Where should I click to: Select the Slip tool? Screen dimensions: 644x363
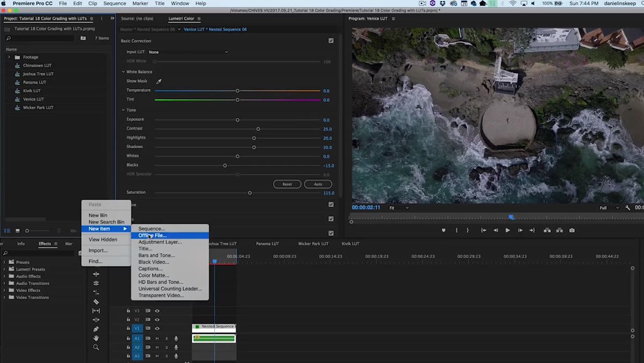pos(96,311)
